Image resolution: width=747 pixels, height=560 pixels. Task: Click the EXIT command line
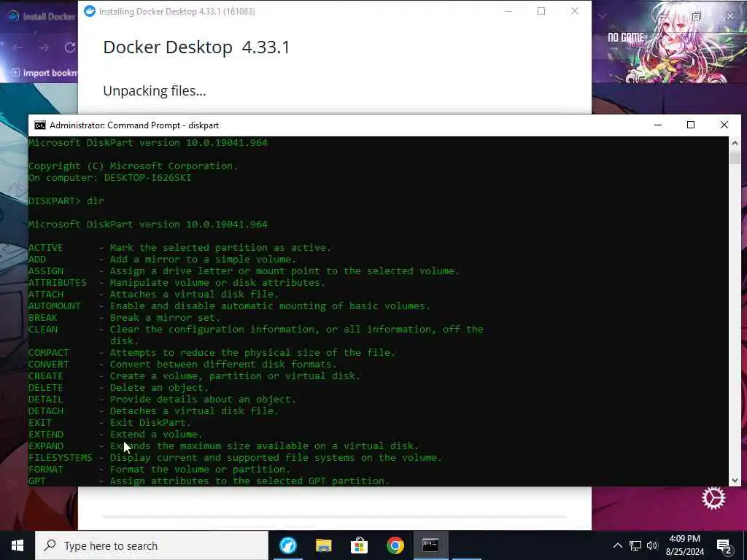tap(109, 422)
